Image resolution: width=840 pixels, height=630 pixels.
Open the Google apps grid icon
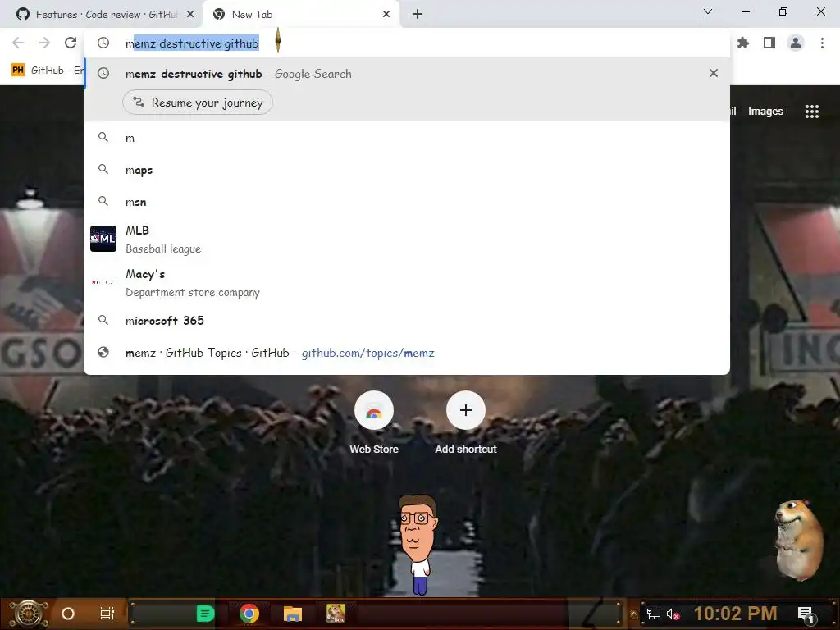(811, 112)
